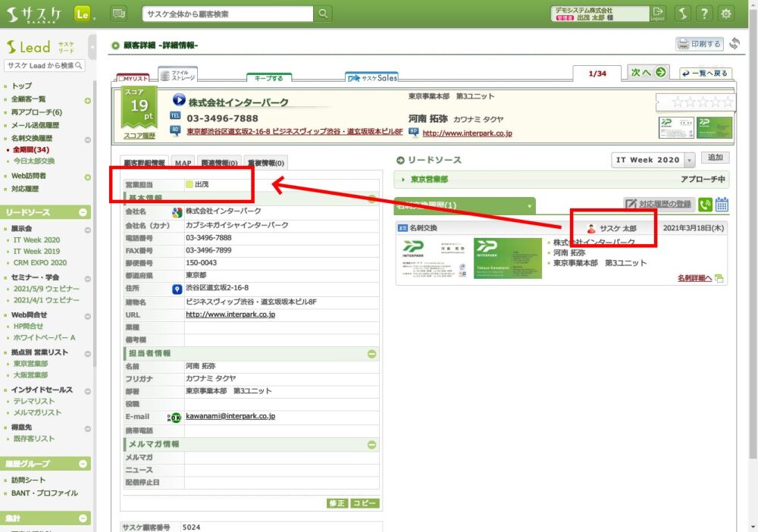Click the OK mail status icon beside E-mail

tap(174, 418)
